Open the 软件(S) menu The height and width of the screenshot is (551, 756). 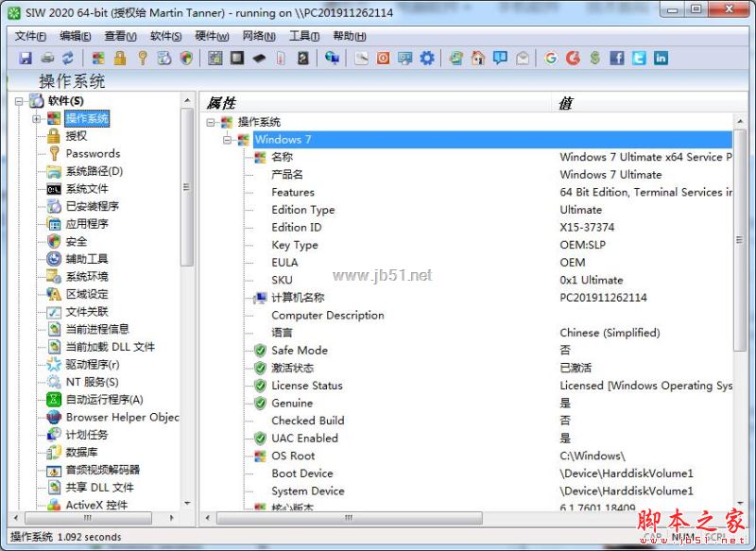[165, 36]
